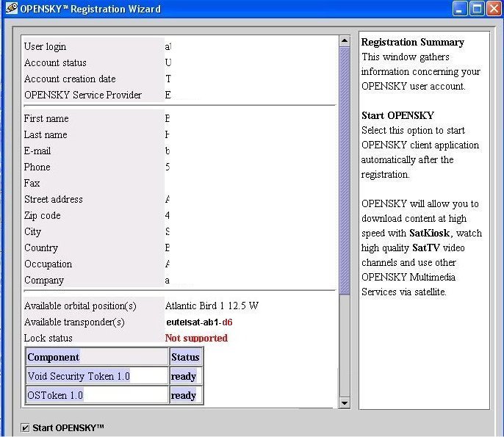Click the Not supported lock status
504x437 pixels.
(x=196, y=338)
